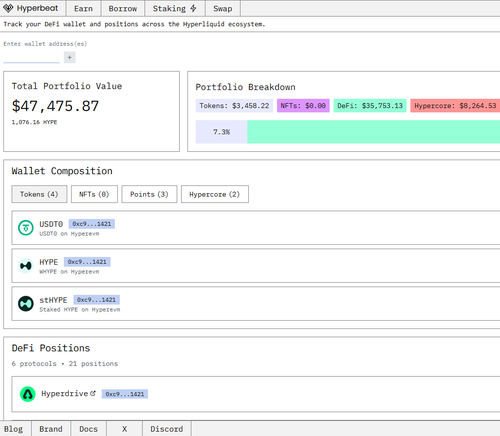Click the Hyperbeat logo
500x436 pixels.
(31, 8)
